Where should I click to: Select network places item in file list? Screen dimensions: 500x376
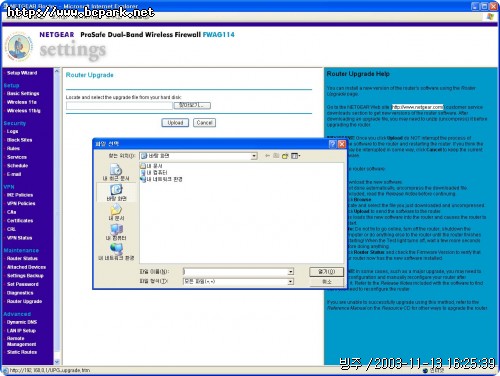(162, 179)
